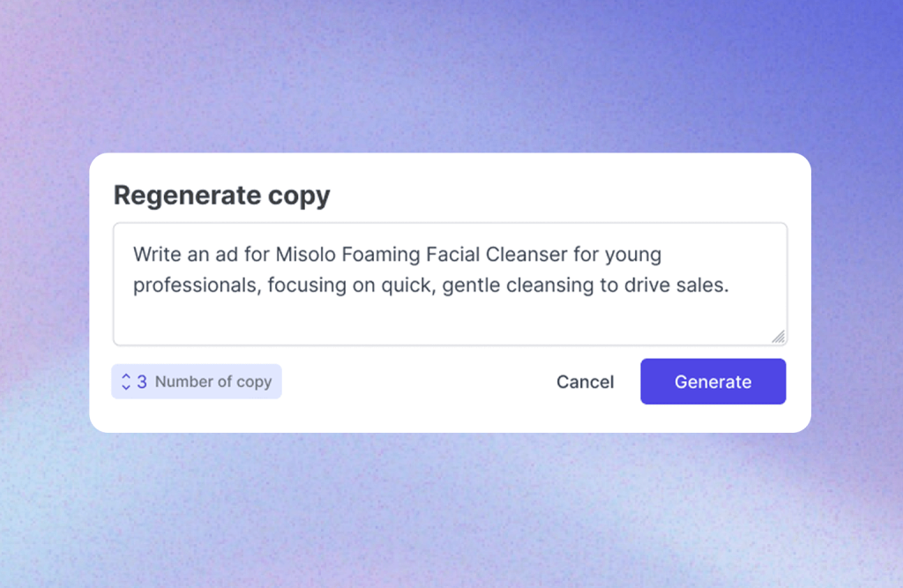Open the Number of copy selector

tap(197, 382)
